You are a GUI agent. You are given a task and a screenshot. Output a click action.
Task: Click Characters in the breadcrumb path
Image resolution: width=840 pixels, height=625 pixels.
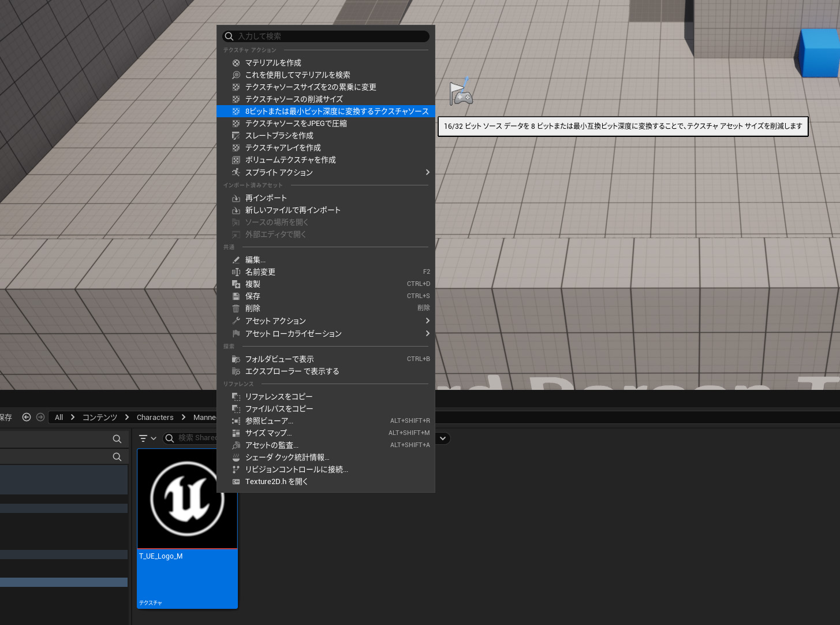[x=155, y=417]
